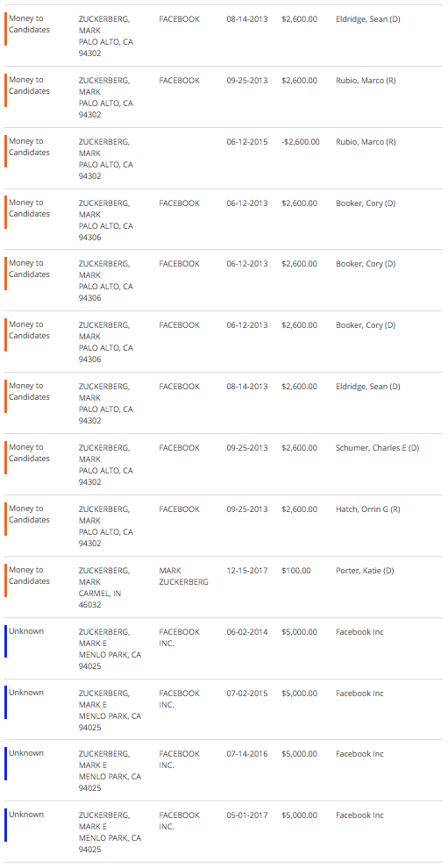Open the Hatch, Orrin G (R) recipient link
The height and width of the screenshot is (868, 448).
pos(367,509)
